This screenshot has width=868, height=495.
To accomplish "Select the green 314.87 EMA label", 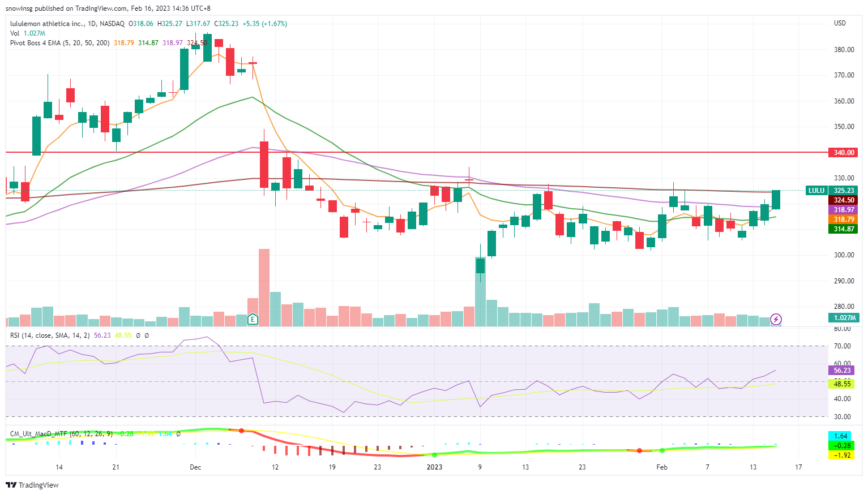I will coord(843,229).
